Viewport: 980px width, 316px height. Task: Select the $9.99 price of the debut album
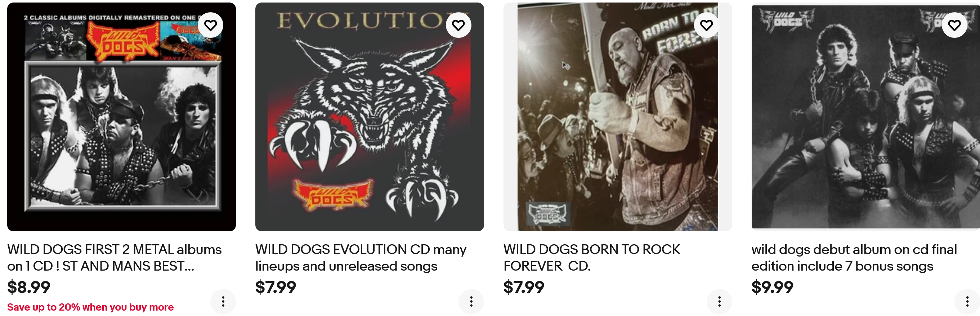click(x=772, y=287)
